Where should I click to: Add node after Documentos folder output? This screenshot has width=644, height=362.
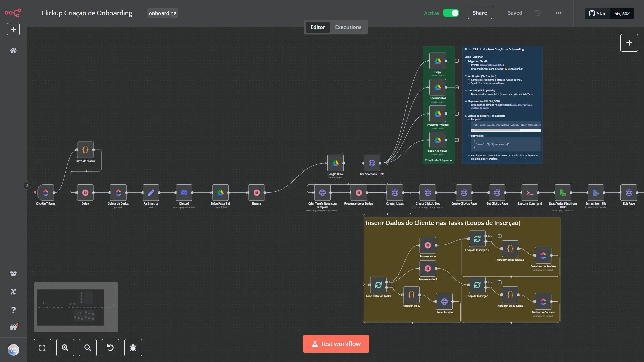(x=457, y=87)
